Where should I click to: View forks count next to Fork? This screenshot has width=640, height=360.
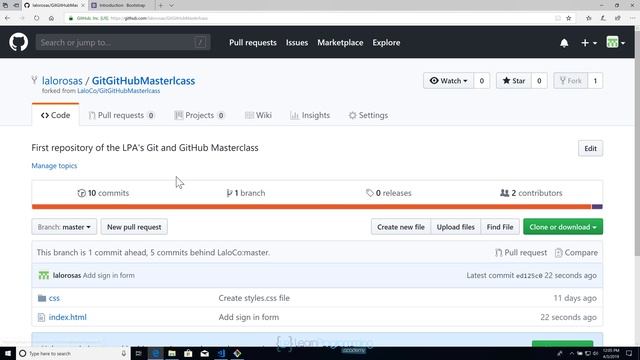(x=595, y=81)
